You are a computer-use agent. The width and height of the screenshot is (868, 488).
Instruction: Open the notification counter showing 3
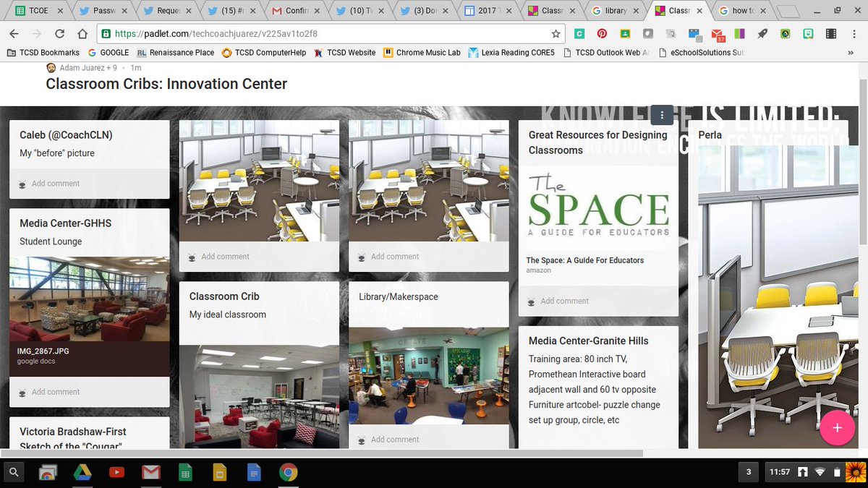tap(749, 473)
